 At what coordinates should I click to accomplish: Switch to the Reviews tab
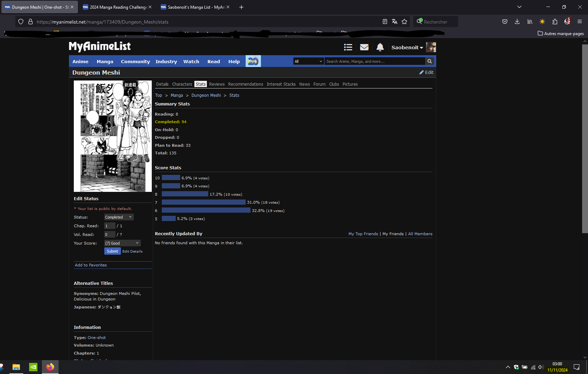tap(217, 84)
